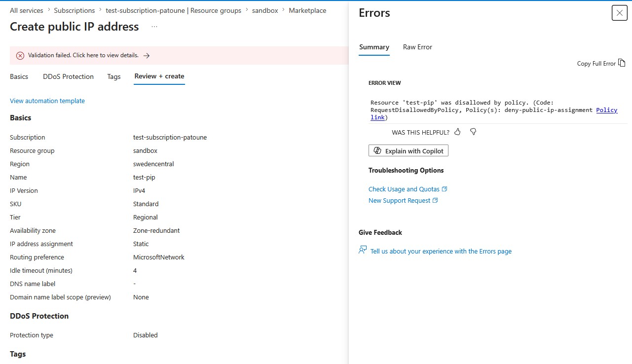Click the Validation failed details message
This screenshot has height=364, width=632.
tap(83, 55)
